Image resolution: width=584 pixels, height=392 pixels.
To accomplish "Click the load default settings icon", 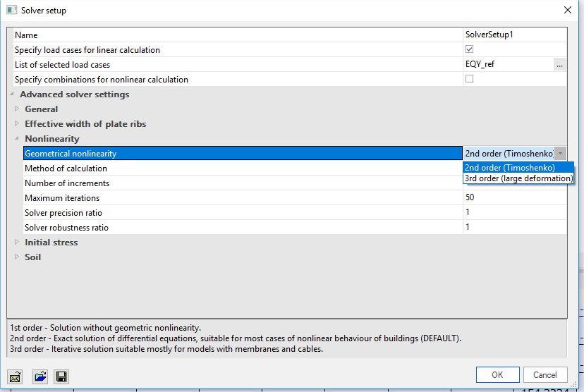I will point(14,376).
